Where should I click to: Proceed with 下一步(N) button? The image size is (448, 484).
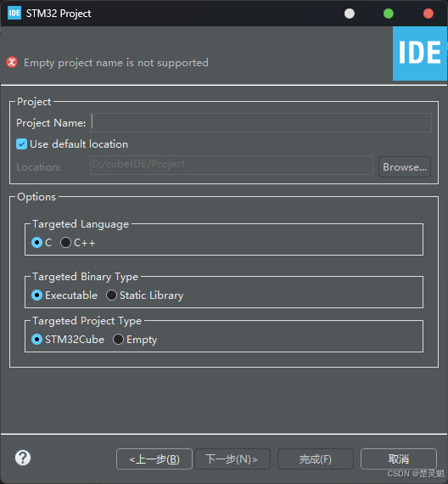pos(232,459)
